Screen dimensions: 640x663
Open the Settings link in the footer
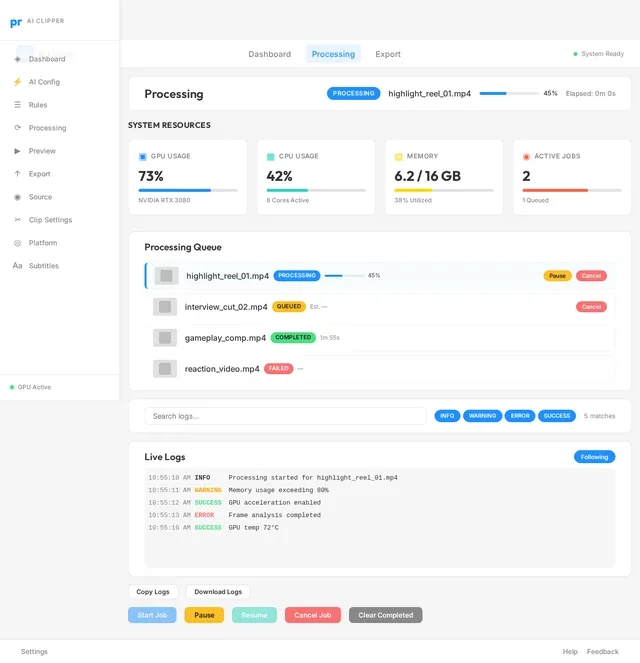coord(34,652)
